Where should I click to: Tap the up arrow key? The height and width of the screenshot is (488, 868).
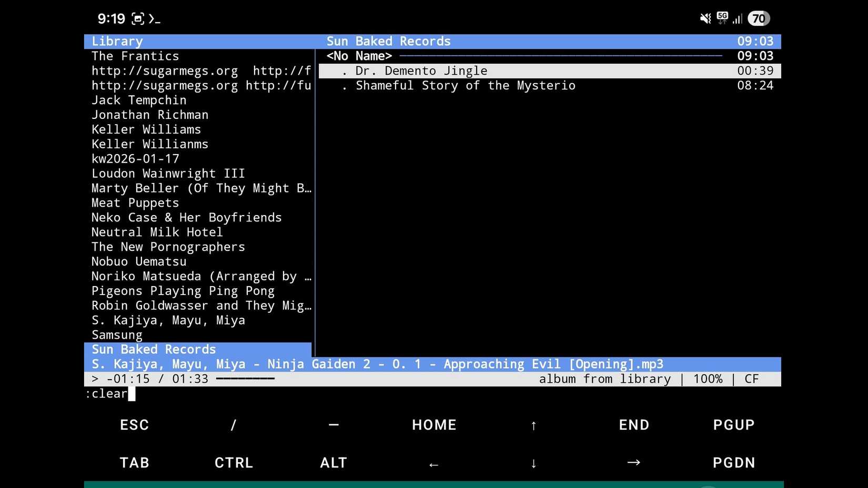(x=533, y=425)
